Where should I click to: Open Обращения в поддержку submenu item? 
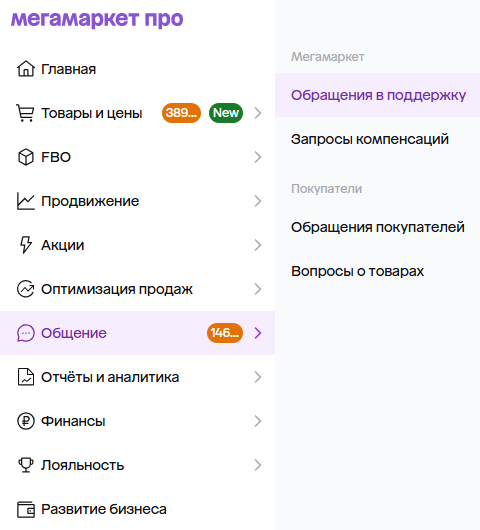(x=378, y=95)
